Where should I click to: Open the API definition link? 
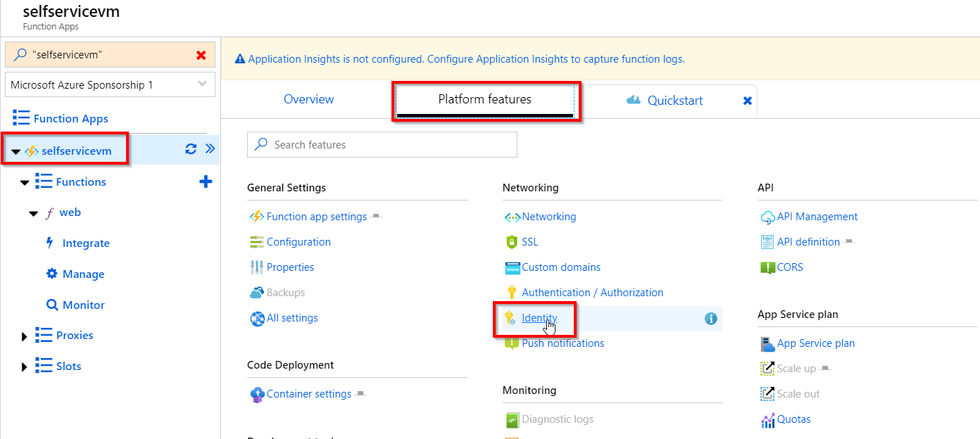pyautogui.click(x=808, y=242)
